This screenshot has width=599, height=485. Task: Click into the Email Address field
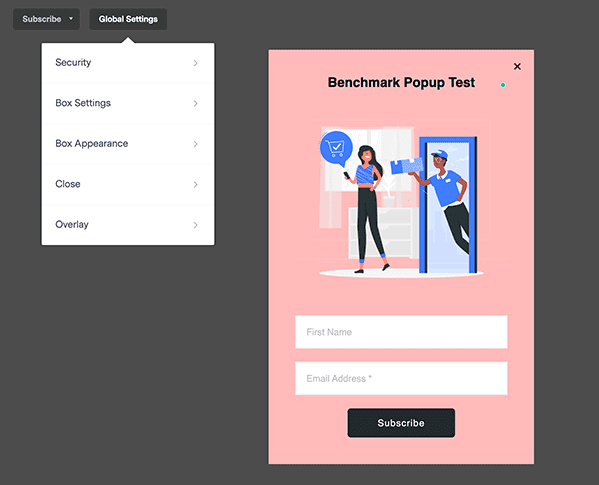pyautogui.click(x=401, y=378)
